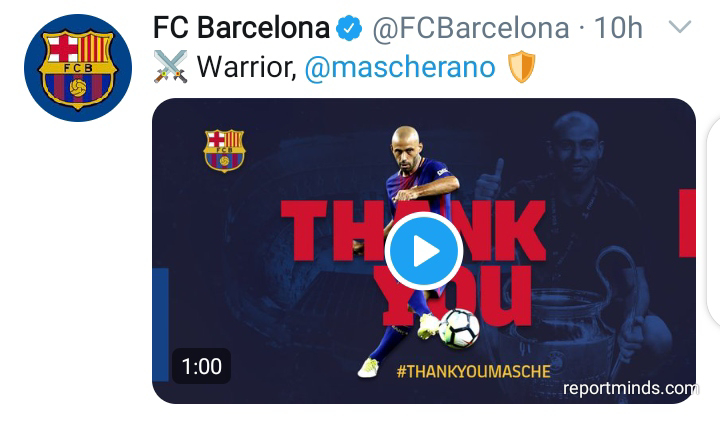Click the FCB crest inside the video
720x421 pixels.
tap(224, 151)
